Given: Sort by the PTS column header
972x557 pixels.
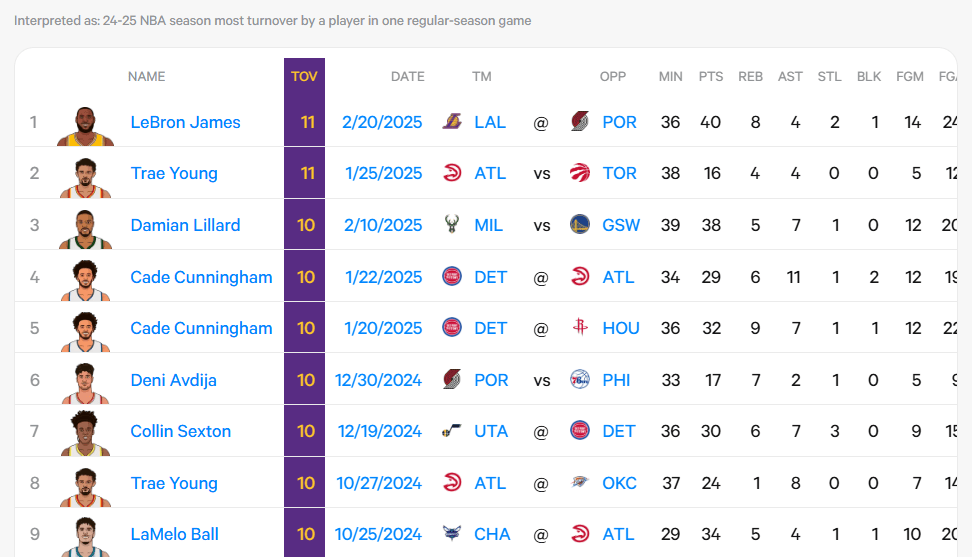Looking at the screenshot, I should 710,76.
